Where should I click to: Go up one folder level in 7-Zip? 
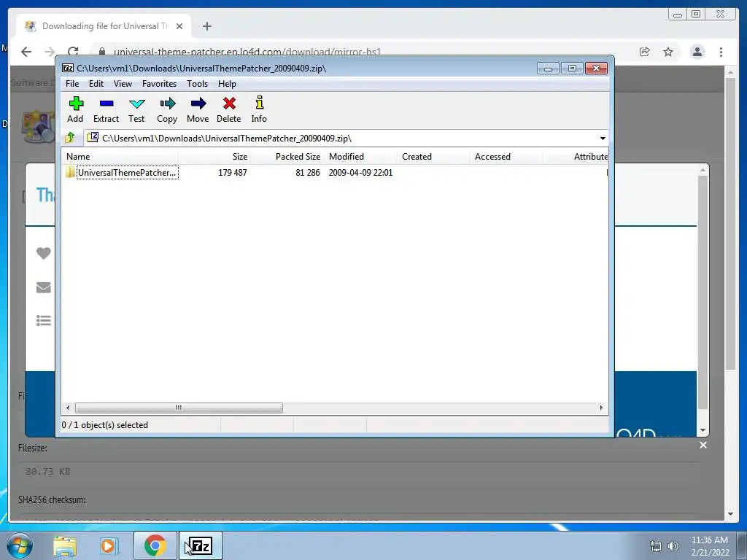(70, 138)
